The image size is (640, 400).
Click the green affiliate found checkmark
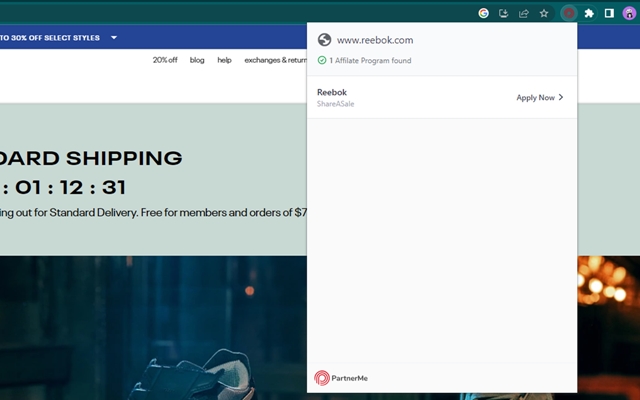pyautogui.click(x=321, y=60)
